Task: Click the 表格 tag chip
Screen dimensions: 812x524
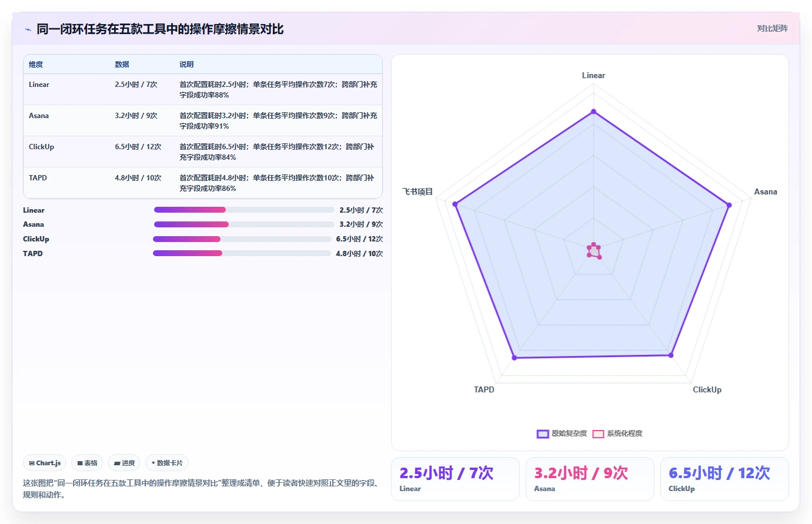Action: [87, 463]
